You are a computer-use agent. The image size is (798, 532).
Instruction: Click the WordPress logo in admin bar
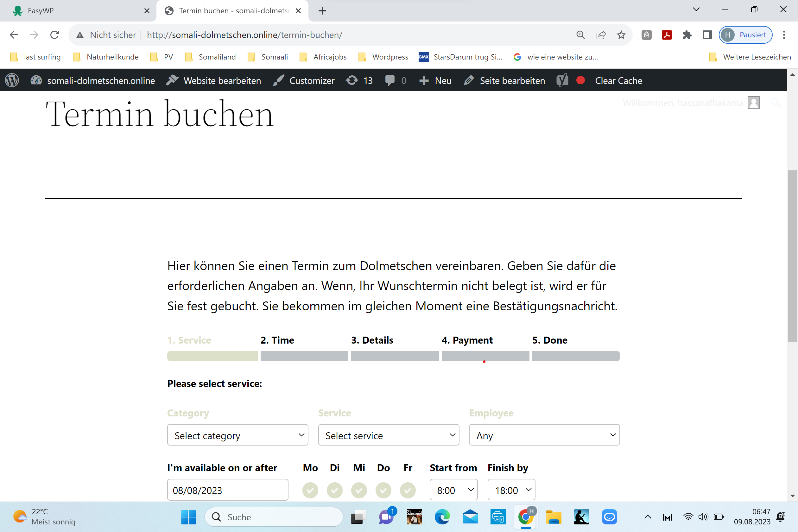pos(12,80)
